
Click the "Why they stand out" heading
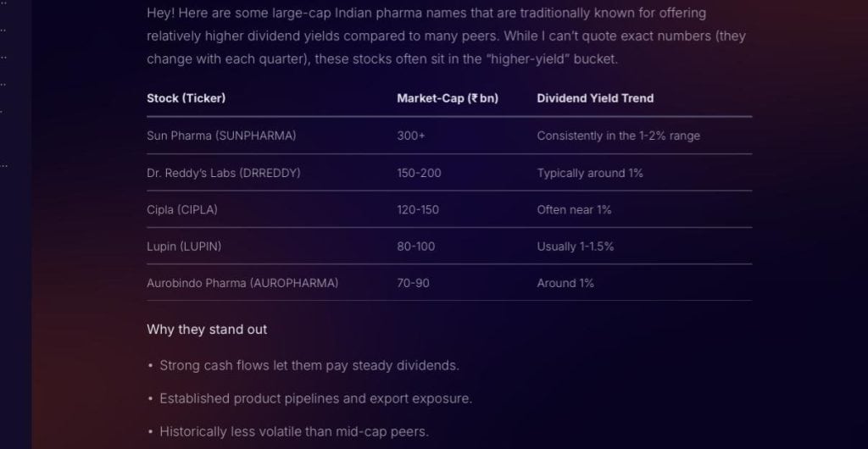207,330
